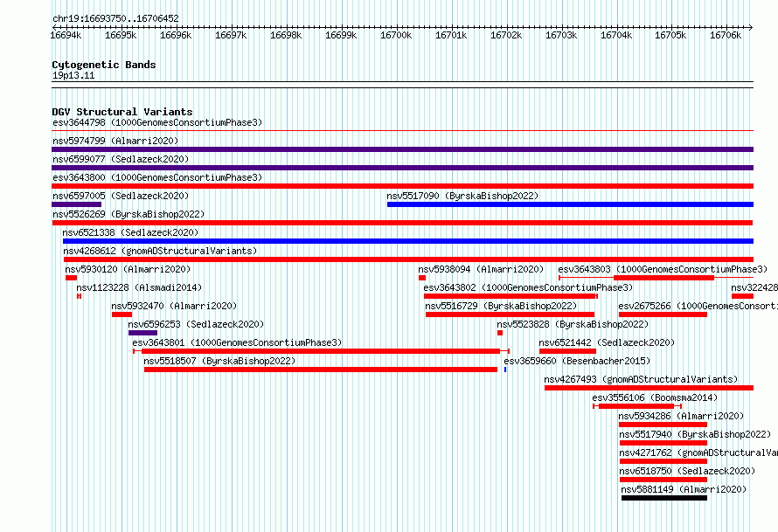778x532 pixels.
Task: Open the nsv5934286 Almarri2020 label
Action: coord(682,416)
